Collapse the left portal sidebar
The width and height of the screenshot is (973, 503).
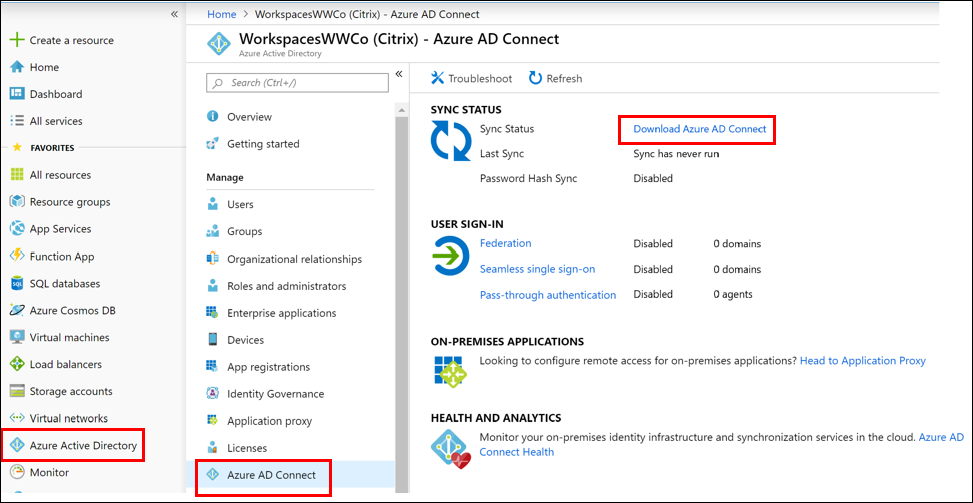point(174,14)
